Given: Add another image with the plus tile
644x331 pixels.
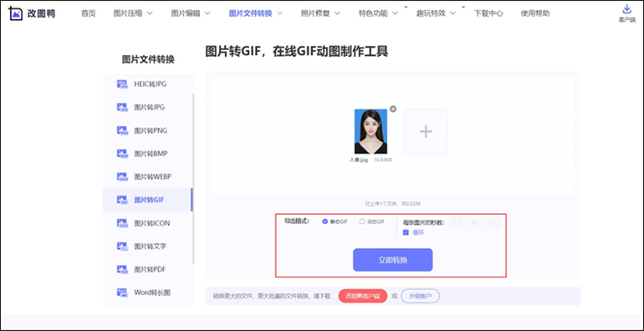Looking at the screenshot, I should (426, 131).
